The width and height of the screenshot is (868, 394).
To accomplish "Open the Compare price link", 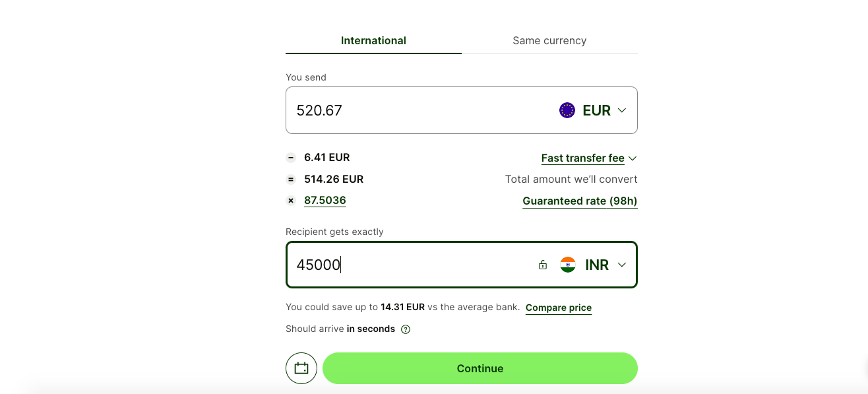I will pos(559,308).
